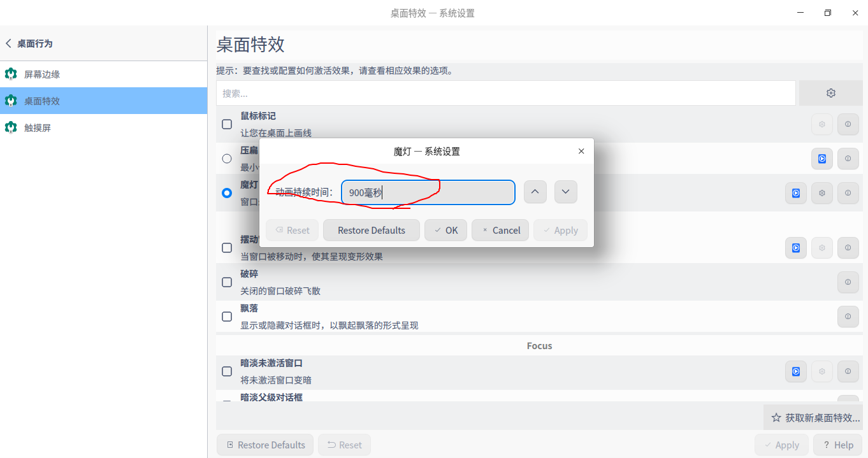Viewport: 868px width, 458px height.
Task: Decrease animation duration with the down arrow
Action: [x=566, y=192]
